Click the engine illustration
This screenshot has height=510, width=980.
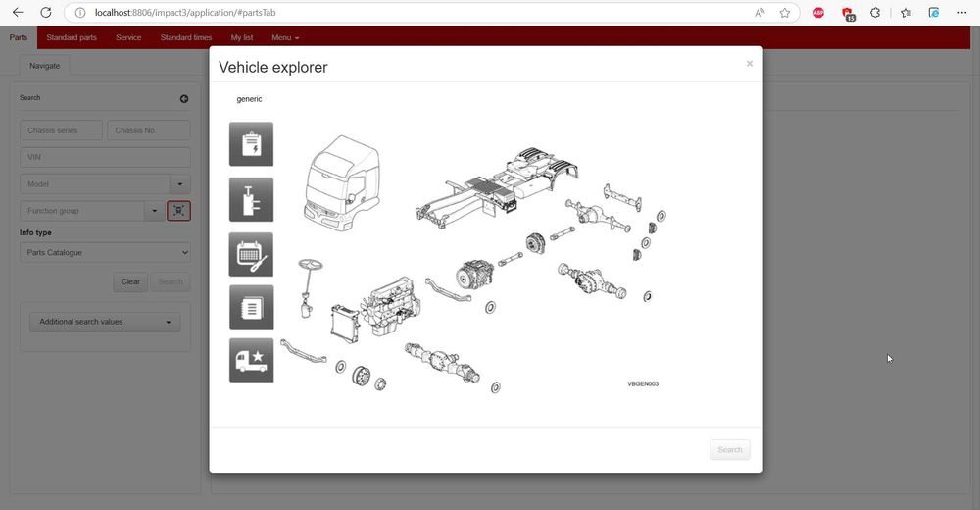[x=391, y=307]
